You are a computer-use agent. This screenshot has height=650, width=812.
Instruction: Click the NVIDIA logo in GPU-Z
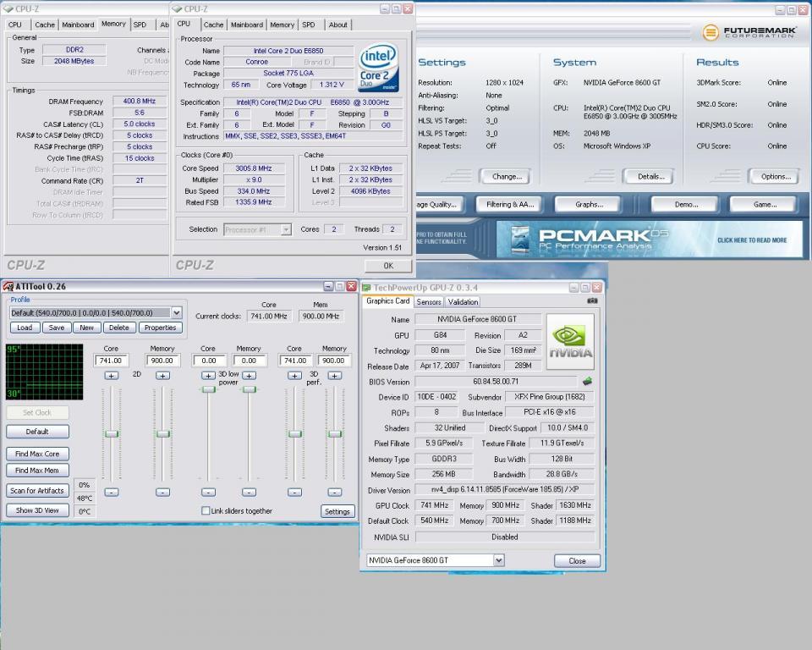[570, 341]
